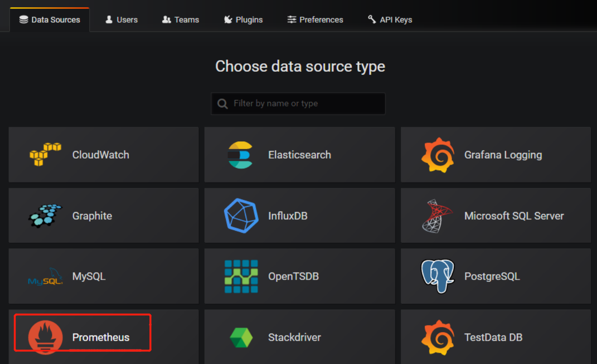Viewport: 597px width, 364px height.
Task: Click the Elasticsearch logo icon
Action: coord(240,155)
